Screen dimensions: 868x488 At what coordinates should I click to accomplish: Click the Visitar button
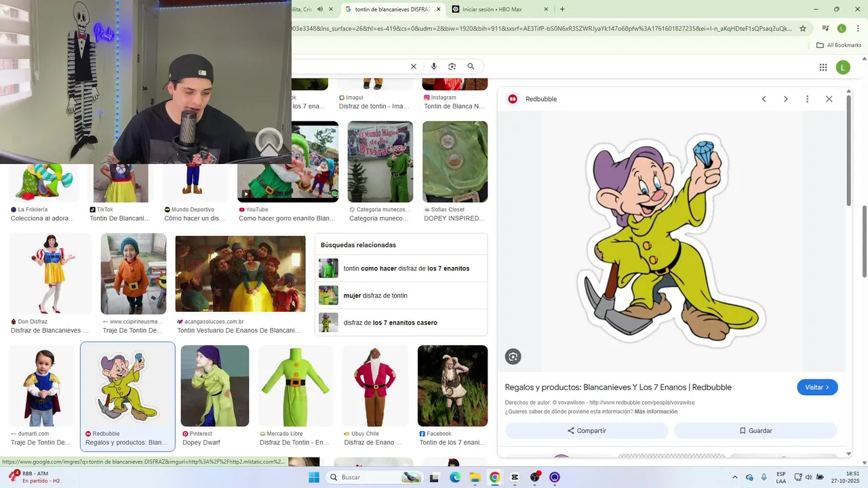tap(817, 388)
